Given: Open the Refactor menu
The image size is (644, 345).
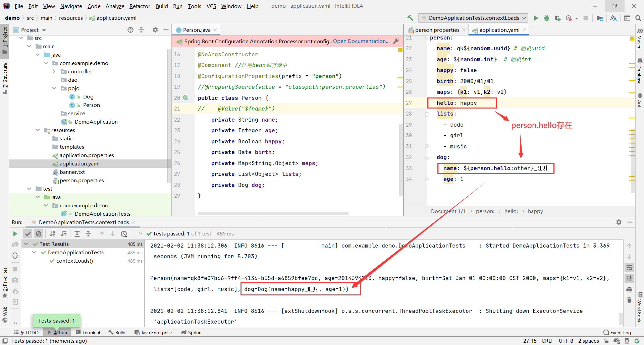Looking at the screenshot, I should pyautogui.click(x=140, y=6).
